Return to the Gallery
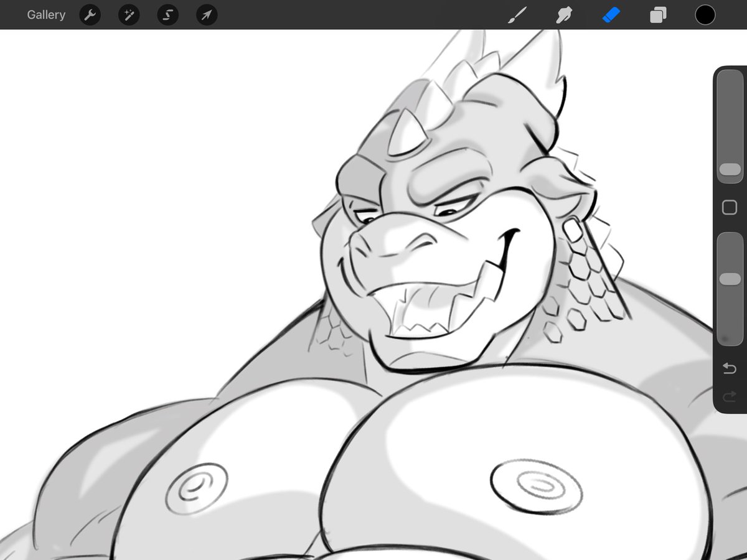The height and width of the screenshot is (560, 747). click(x=46, y=15)
